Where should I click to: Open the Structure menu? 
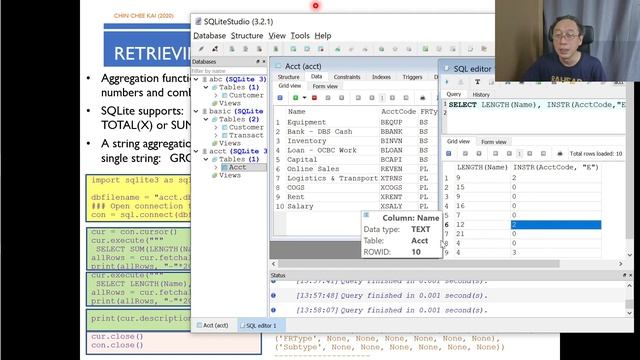tap(247, 36)
